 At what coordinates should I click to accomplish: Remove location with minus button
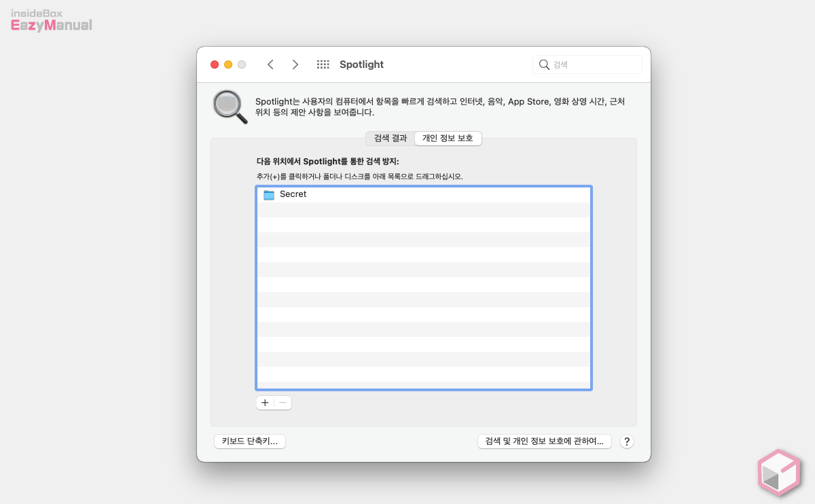[283, 403]
